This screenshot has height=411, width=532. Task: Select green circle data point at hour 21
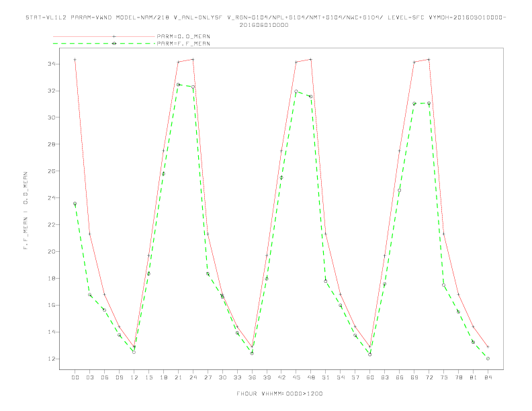[x=178, y=85]
